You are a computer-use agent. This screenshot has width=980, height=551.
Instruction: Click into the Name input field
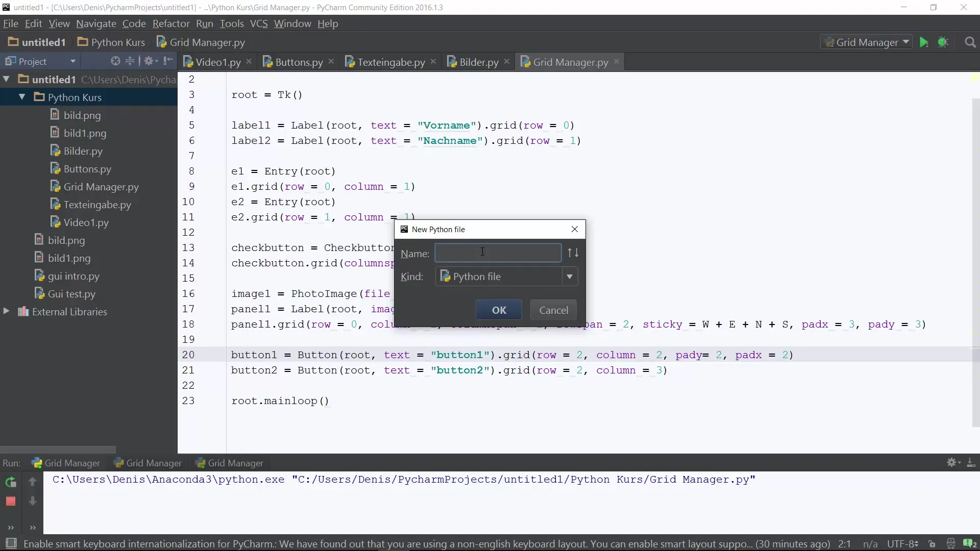coord(498,253)
